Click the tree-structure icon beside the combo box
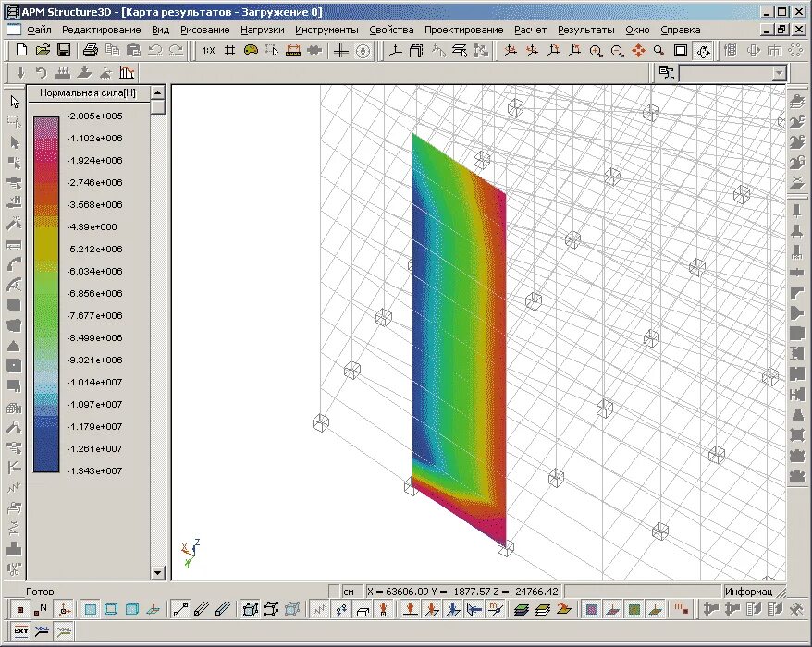The width and height of the screenshot is (812, 647). (x=667, y=73)
